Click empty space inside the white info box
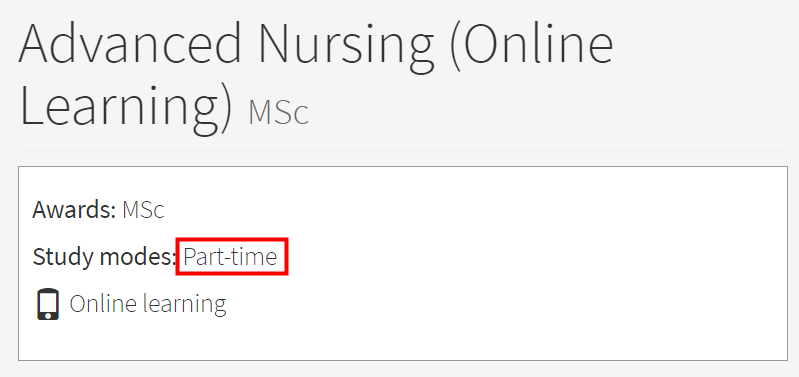 pos(510,265)
